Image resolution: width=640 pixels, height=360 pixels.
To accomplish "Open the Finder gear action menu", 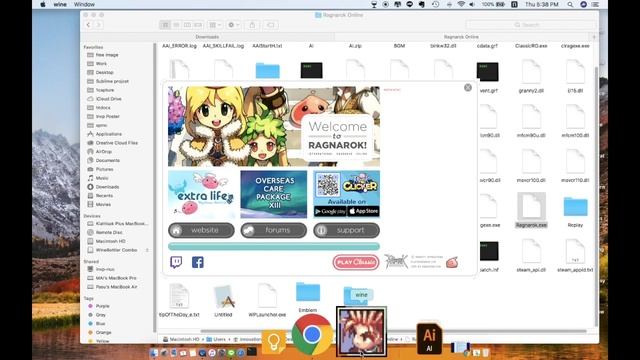I will 233,25.
